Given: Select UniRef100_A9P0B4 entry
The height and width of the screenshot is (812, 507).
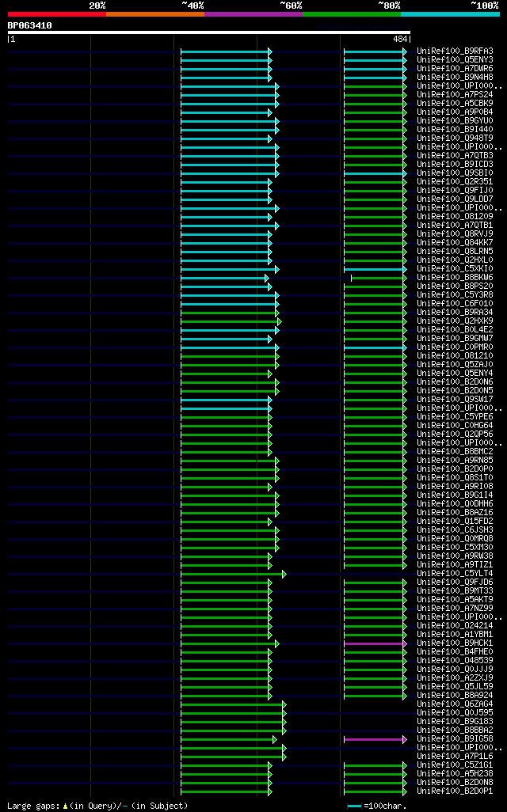Looking at the screenshot, I should point(456,112).
